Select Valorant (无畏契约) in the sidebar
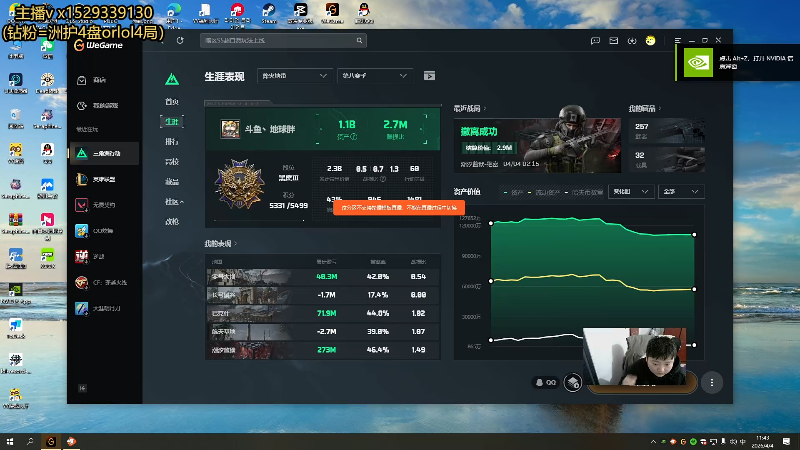 [x=104, y=205]
